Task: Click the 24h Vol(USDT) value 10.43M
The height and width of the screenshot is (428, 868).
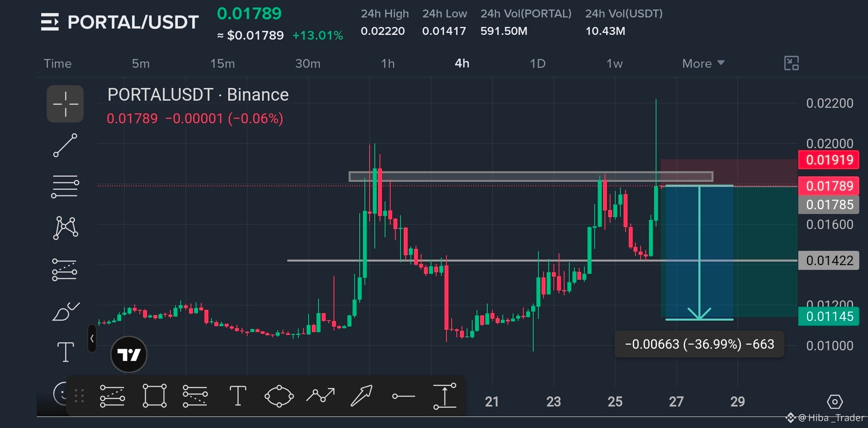Action: [x=605, y=31]
